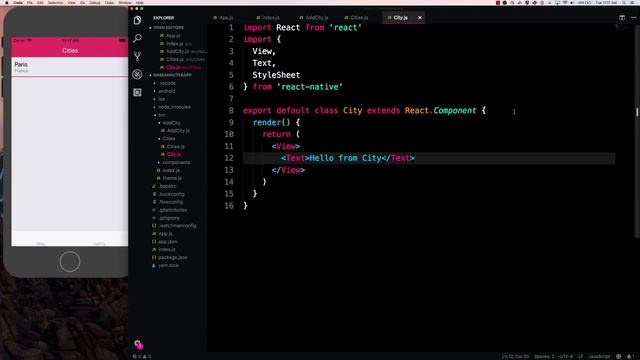Switch to the index.js editor tab
Image resolution: width=640 pixels, height=360 pixels.
(268, 18)
